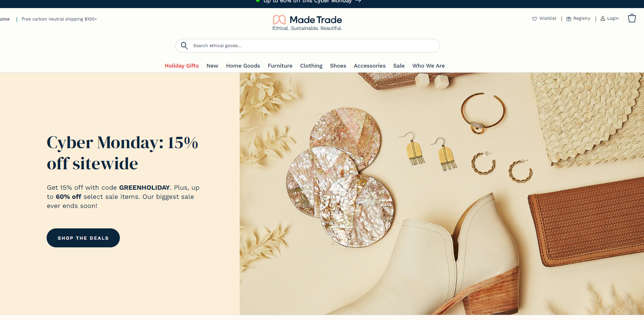The width and height of the screenshot is (644, 320).
Task: Open the Who We Are page
Action: click(428, 66)
